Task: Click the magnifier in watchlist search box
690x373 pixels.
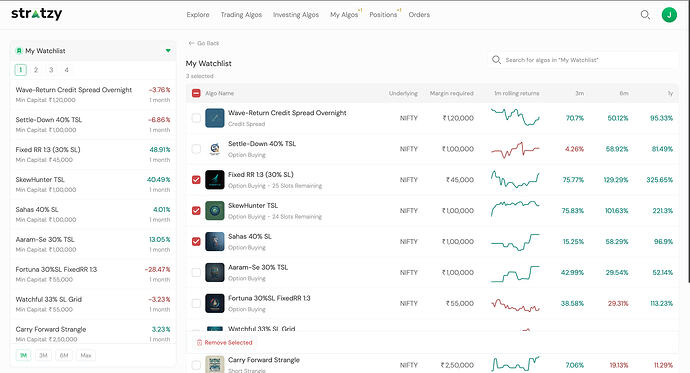Action: click(x=496, y=60)
